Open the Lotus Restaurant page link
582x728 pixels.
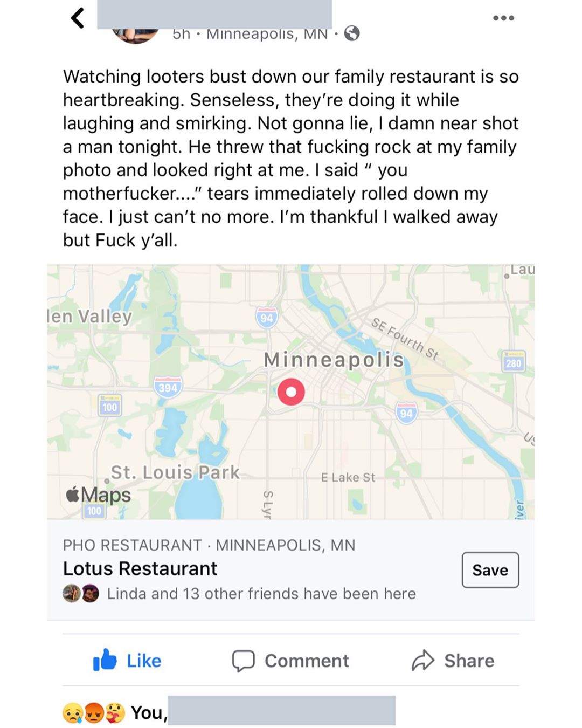[140, 568]
